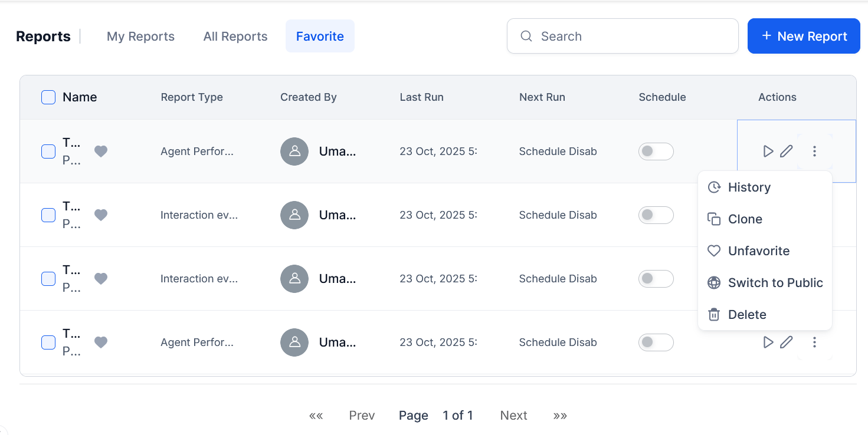This screenshot has height=435, width=868.
Task: Switch to the My Reports tab
Action: (x=140, y=37)
